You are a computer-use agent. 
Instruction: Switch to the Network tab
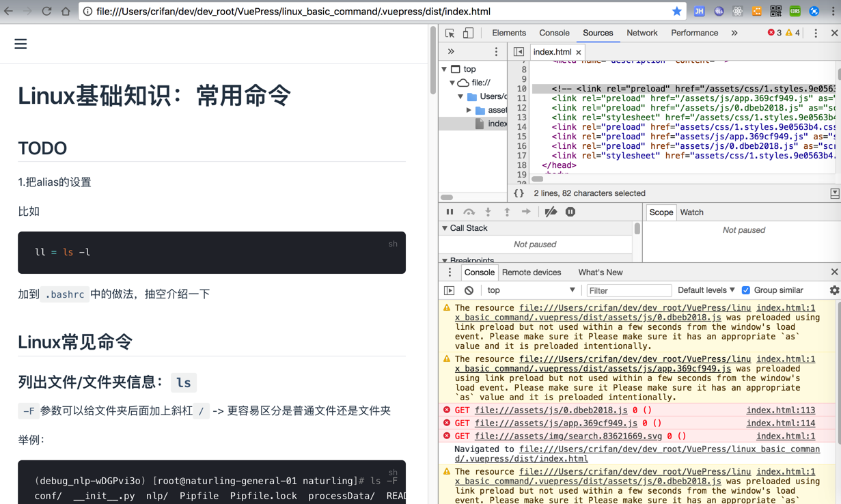point(642,33)
